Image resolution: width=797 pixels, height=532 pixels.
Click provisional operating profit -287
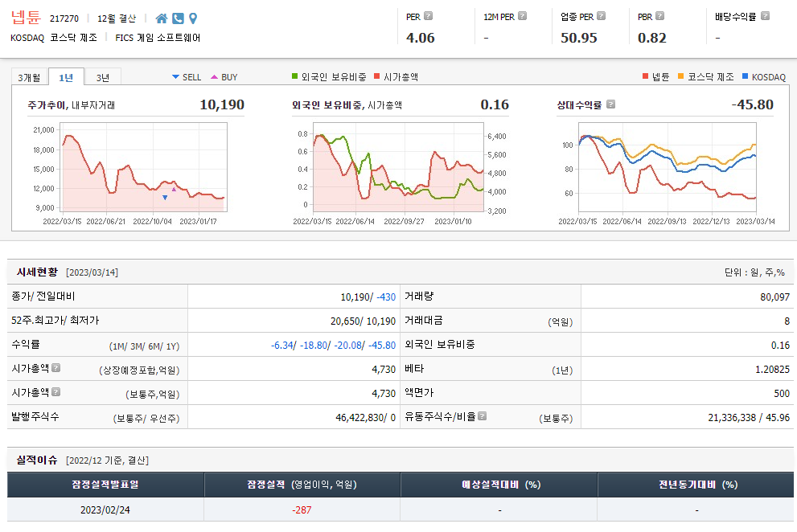[x=302, y=509]
